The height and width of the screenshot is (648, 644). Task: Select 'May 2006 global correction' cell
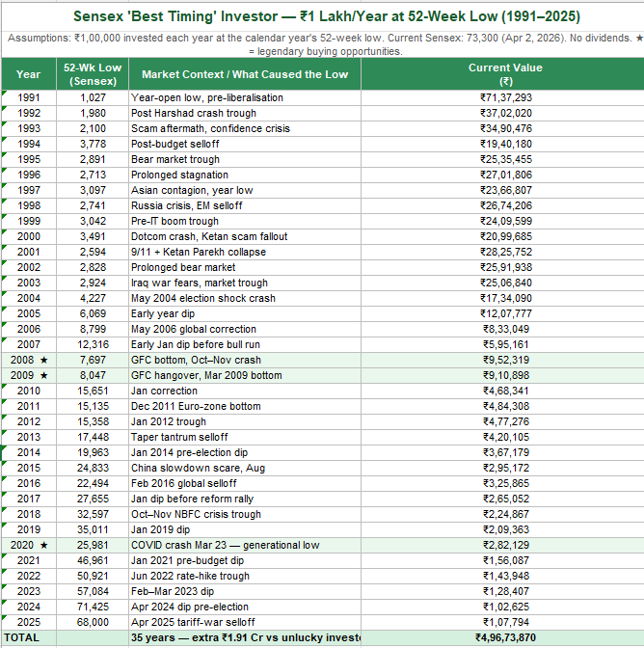[245, 329]
